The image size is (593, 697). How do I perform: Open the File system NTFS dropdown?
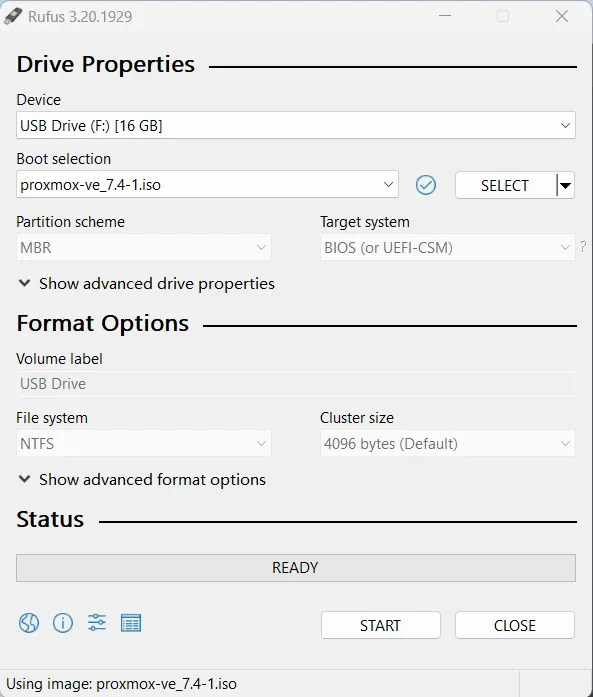pyautogui.click(x=144, y=443)
